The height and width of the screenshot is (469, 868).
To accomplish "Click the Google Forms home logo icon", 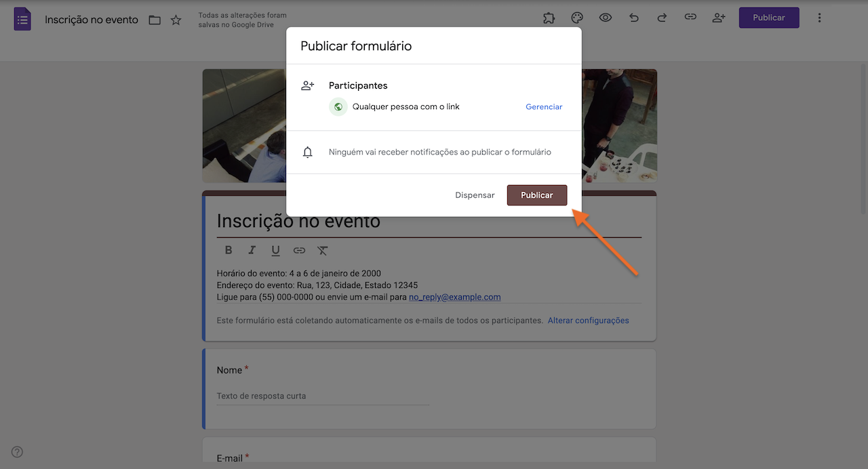I will click(22, 19).
